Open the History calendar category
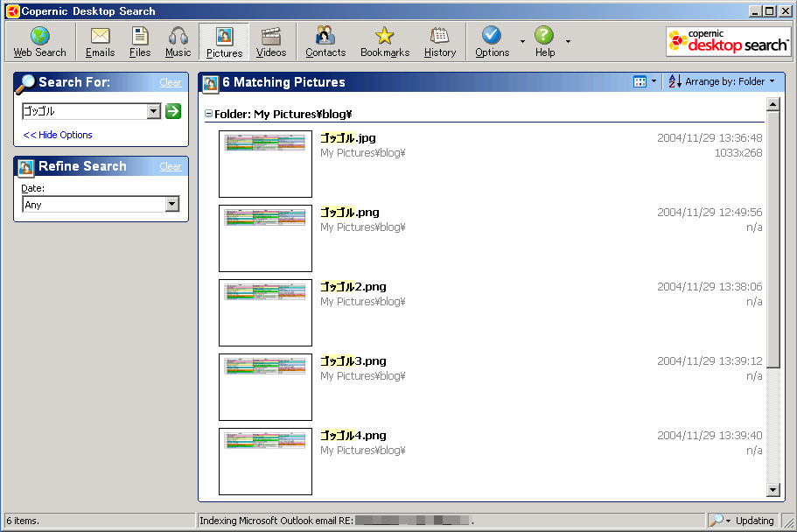The height and width of the screenshot is (532, 797). pyautogui.click(x=440, y=42)
